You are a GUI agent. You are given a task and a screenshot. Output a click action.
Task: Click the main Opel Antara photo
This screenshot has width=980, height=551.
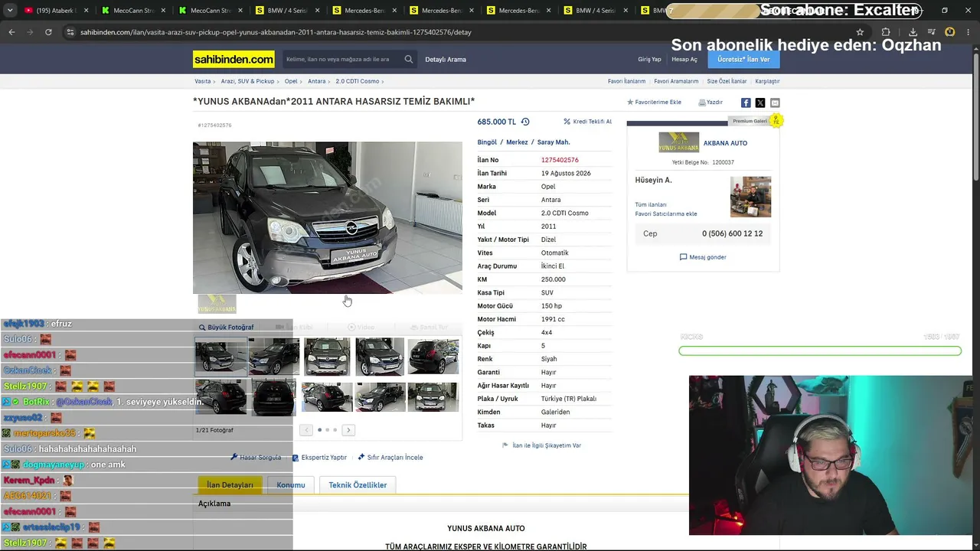[x=328, y=217]
